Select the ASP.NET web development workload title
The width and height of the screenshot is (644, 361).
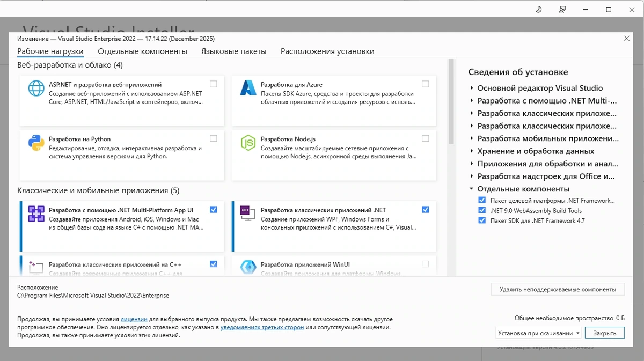(105, 85)
